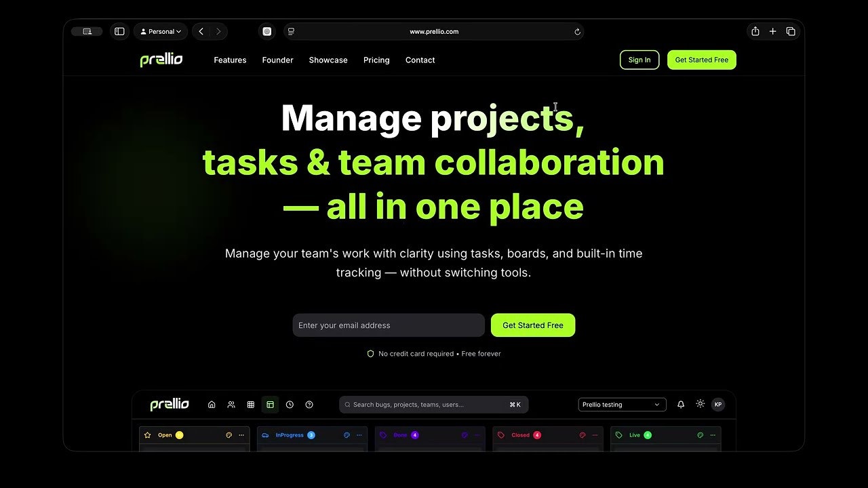The height and width of the screenshot is (488, 868).
Task: Open the dashboard Home icon
Action: (x=212, y=405)
